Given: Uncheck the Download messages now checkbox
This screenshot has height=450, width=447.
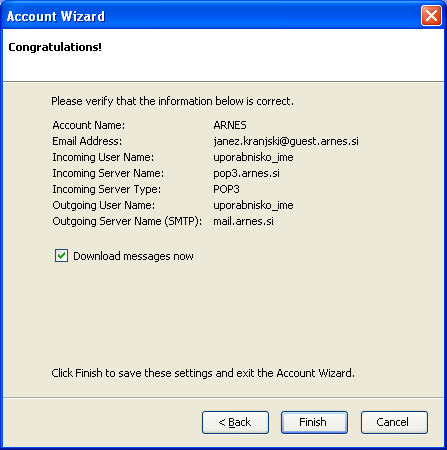Looking at the screenshot, I should [61, 256].
